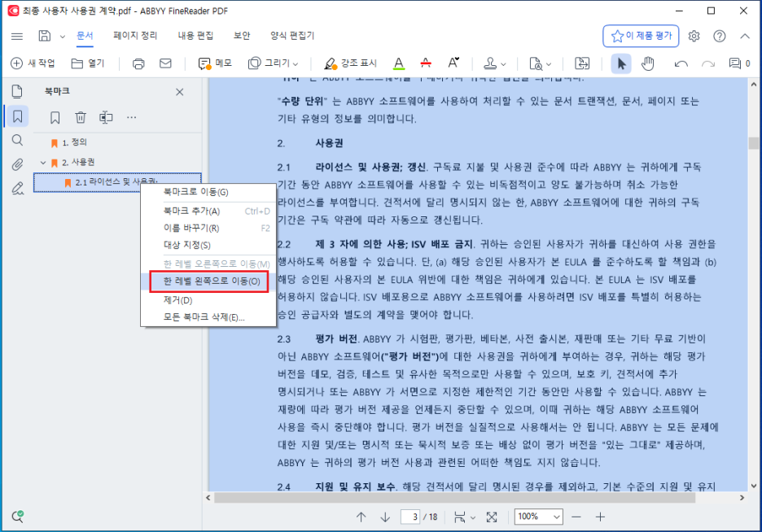762x532 pixels.
Task: Select the arrow pointer tool
Action: [x=621, y=63]
